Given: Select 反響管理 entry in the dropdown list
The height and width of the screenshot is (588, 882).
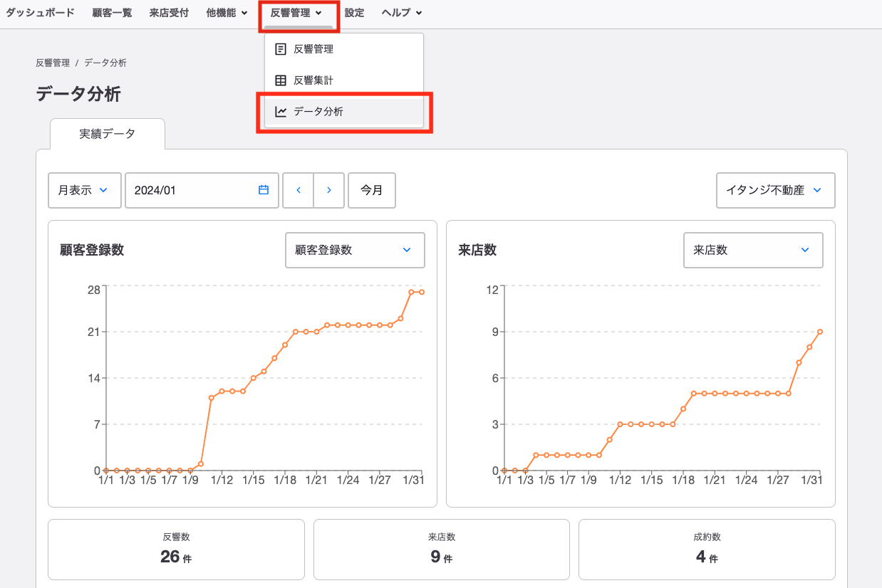Looking at the screenshot, I should click(x=344, y=49).
